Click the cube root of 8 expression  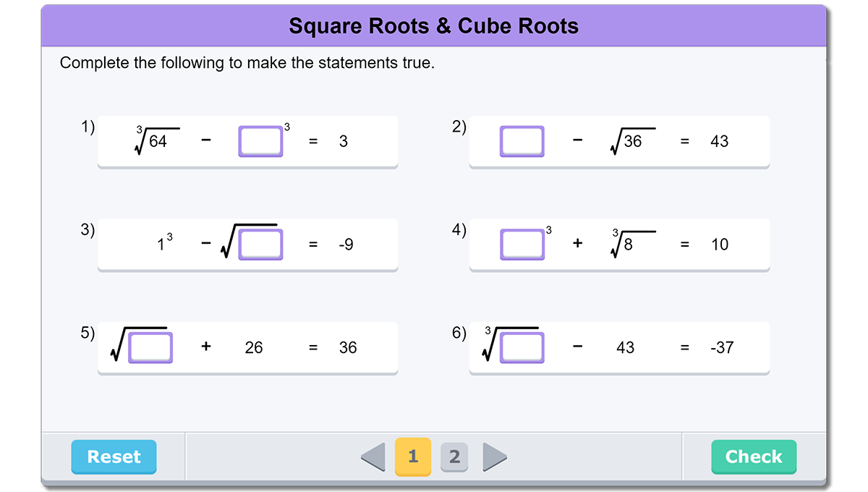(631, 243)
